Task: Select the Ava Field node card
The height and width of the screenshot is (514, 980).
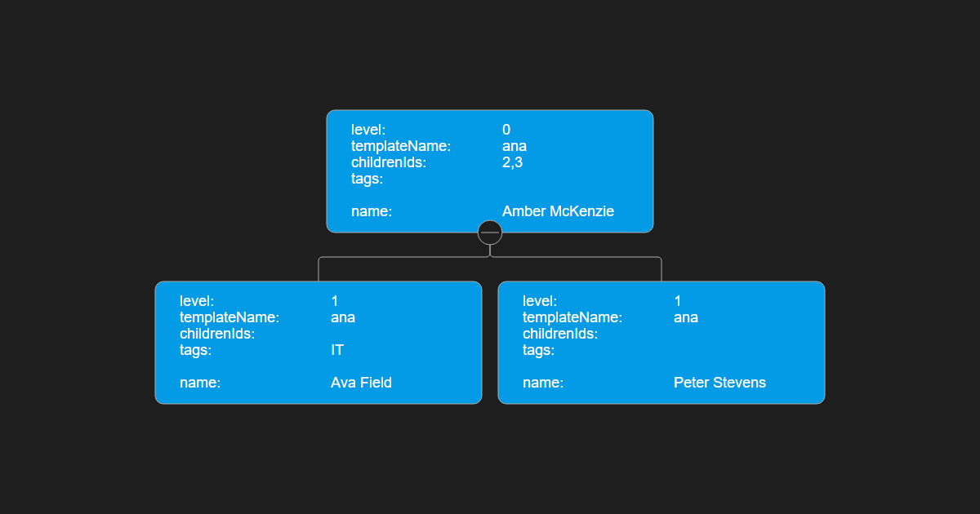Action: point(318,343)
